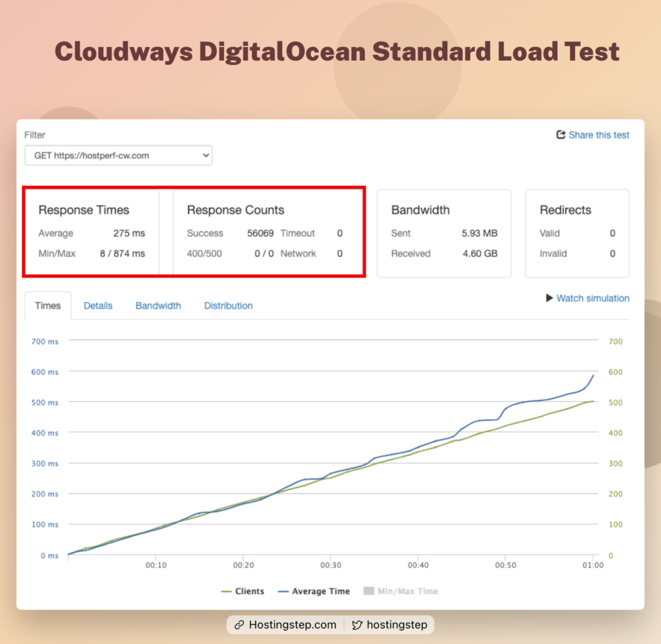Image resolution: width=661 pixels, height=644 pixels.
Task: Click the Redirects heading
Action: click(565, 210)
